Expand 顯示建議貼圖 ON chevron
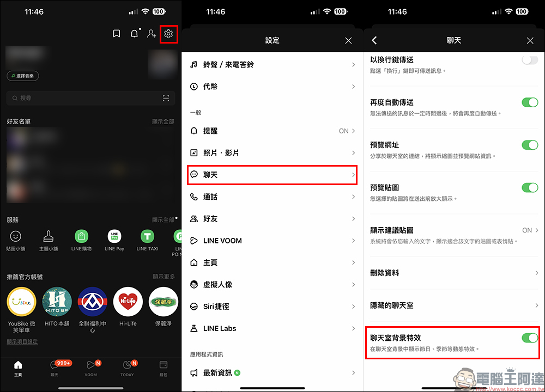The image size is (545, 392). (x=536, y=230)
